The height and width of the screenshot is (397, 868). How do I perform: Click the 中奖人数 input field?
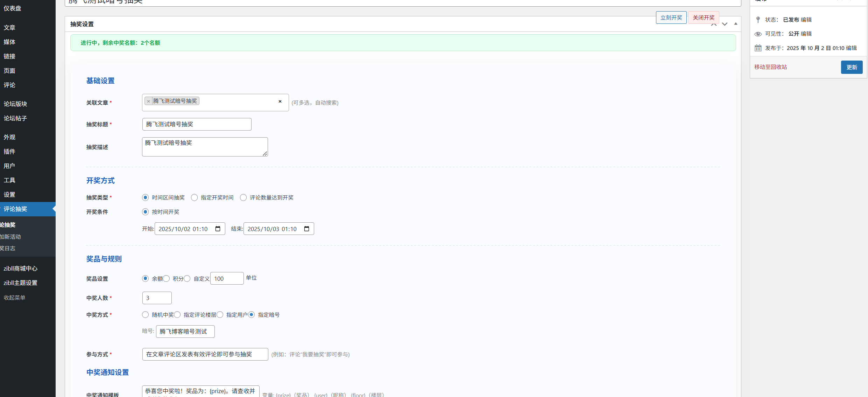[157, 298]
